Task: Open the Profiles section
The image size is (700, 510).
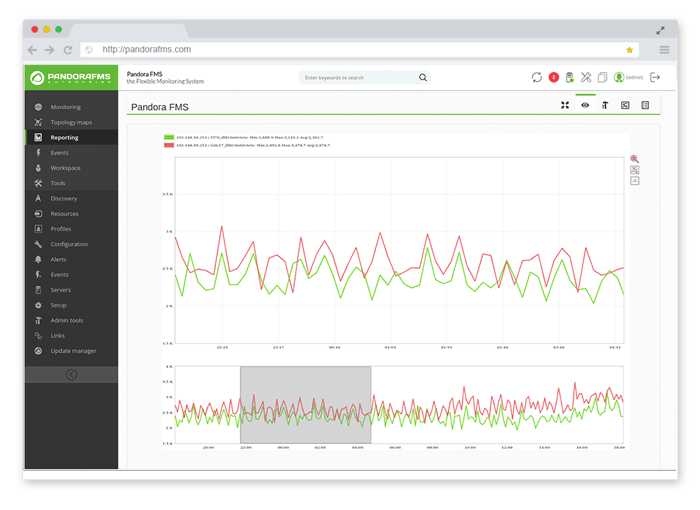Action: (x=71, y=229)
